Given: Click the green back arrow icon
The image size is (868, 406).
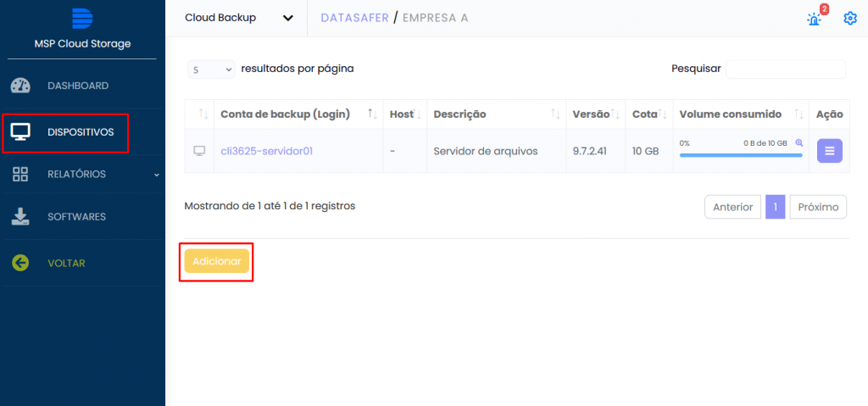Looking at the screenshot, I should point(21,263).
